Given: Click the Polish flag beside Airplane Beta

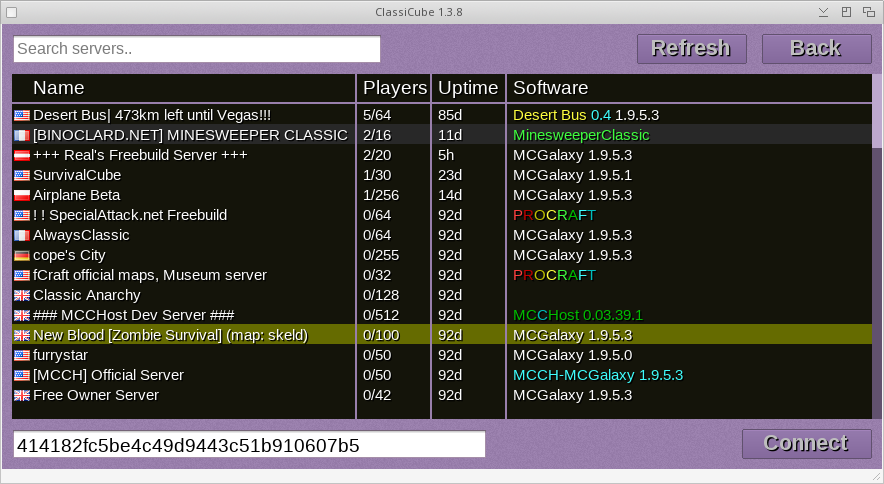Looking at the screenshot, I should [22, 195].
